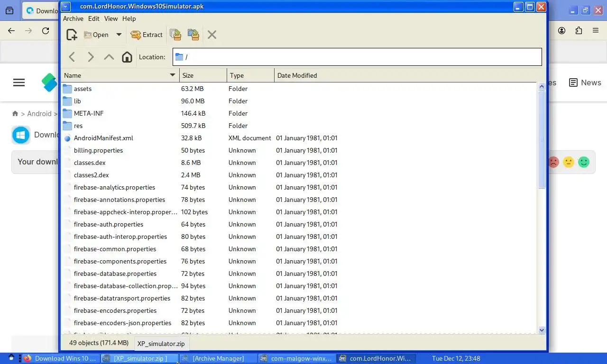Switch to com-malgow-winx taskbar item
This screenshot has height=364, width=607.
point(297,358)
